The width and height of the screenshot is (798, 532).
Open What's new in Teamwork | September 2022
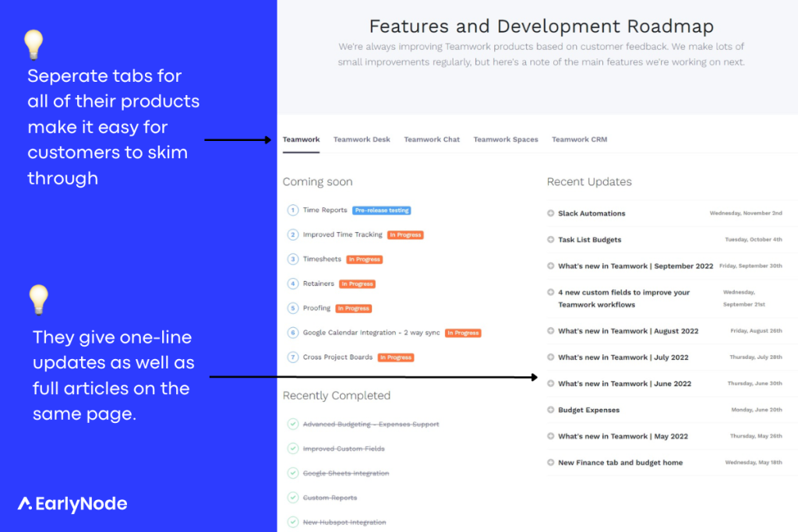[x=636, y=266]
